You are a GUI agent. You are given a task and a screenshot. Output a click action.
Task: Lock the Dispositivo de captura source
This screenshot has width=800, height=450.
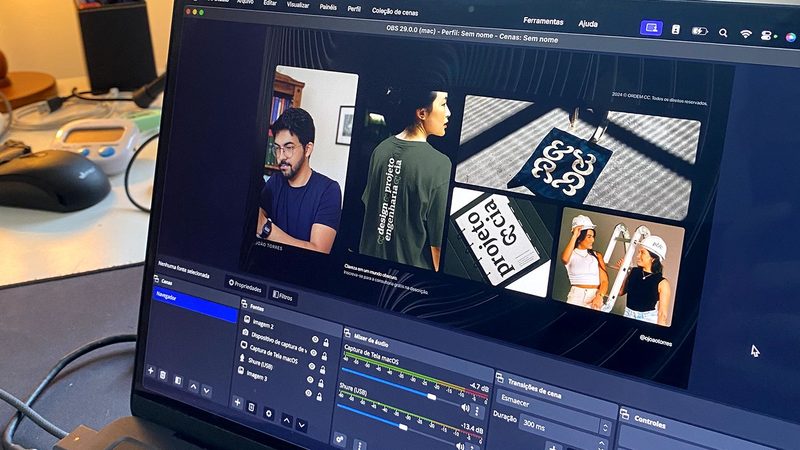[x=324, y=356]
